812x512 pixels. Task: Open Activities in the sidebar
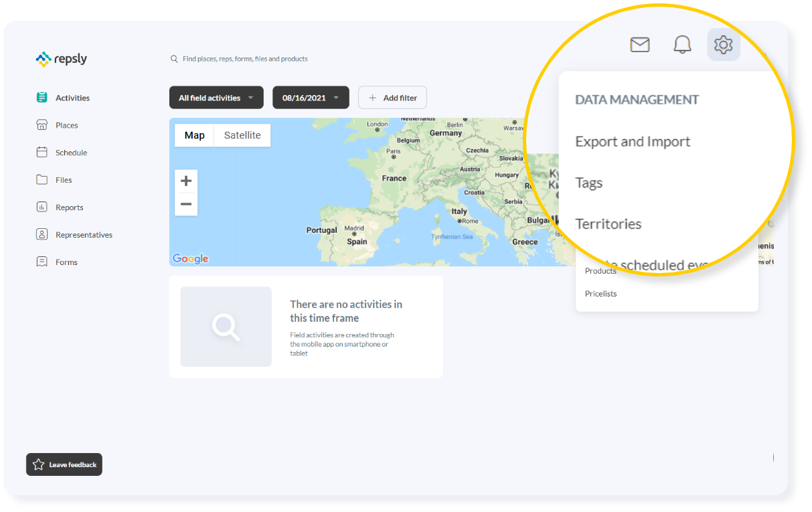point(72,98)
